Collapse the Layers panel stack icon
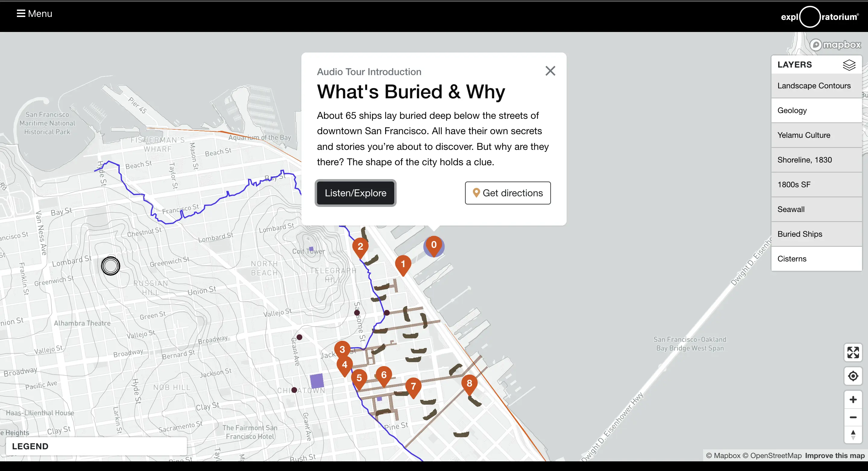Image resolution: width=868 pixels, height=471 pixels. point(849,65)
